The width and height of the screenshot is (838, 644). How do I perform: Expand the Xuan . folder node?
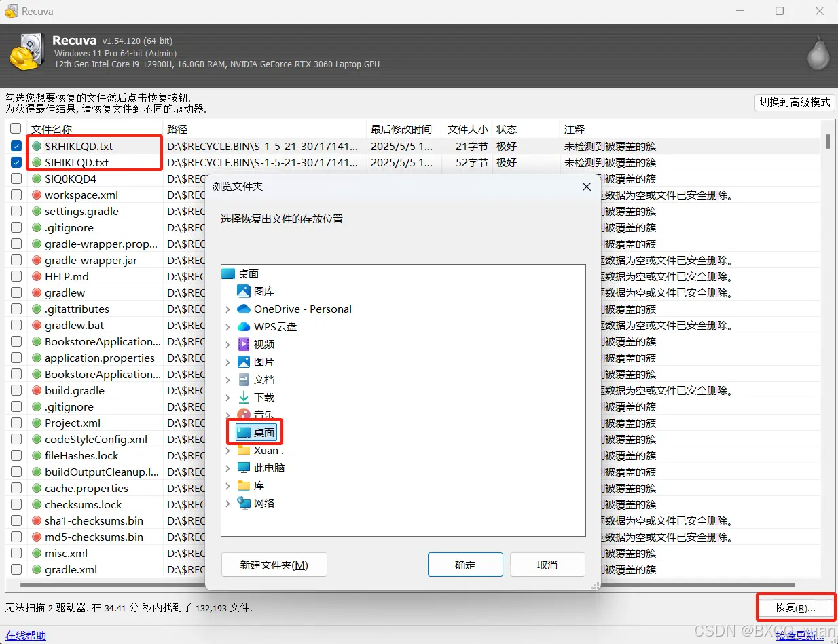228,451
